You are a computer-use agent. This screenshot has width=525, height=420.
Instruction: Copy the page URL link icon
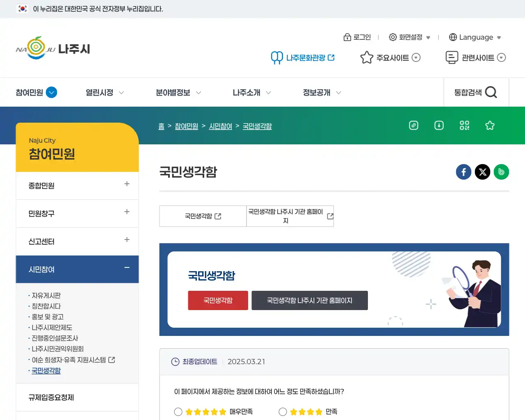413,126
